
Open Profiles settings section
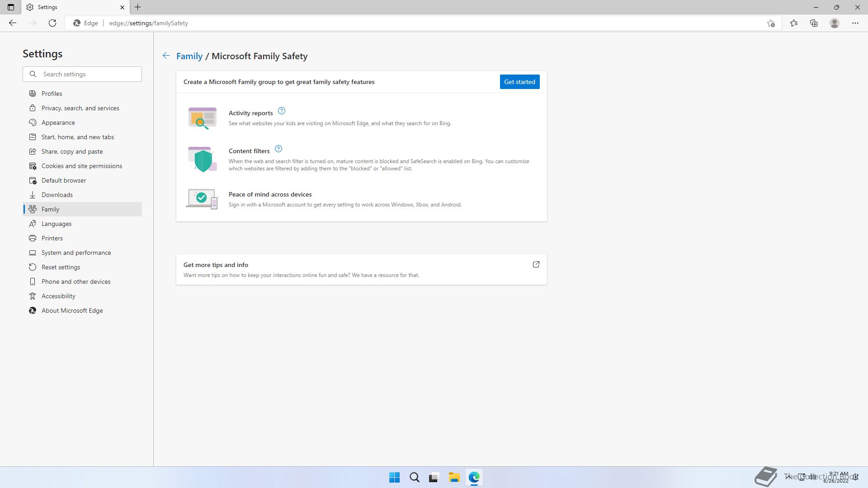coord(82,94)
